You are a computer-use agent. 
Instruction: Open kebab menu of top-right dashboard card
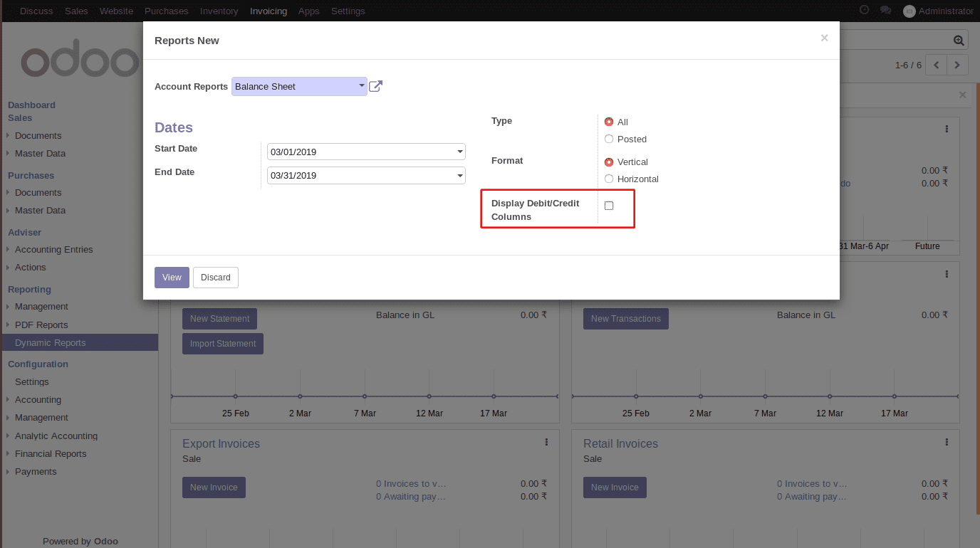947,129
